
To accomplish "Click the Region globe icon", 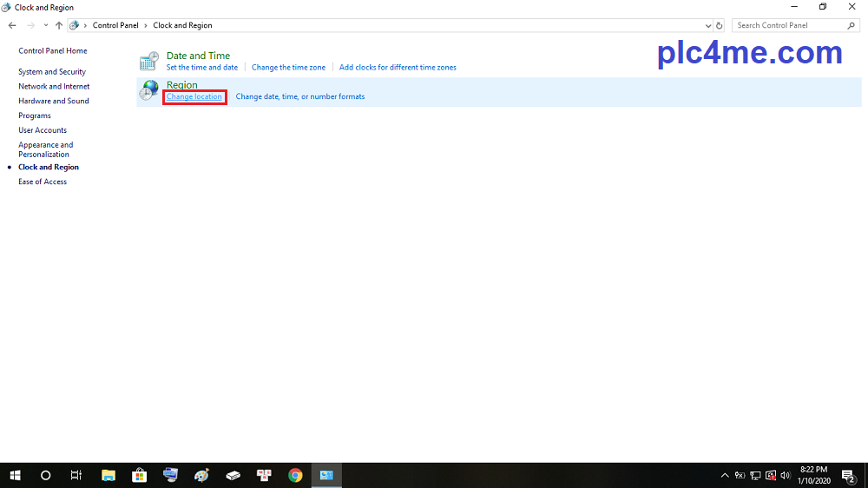I will [149, 90].
